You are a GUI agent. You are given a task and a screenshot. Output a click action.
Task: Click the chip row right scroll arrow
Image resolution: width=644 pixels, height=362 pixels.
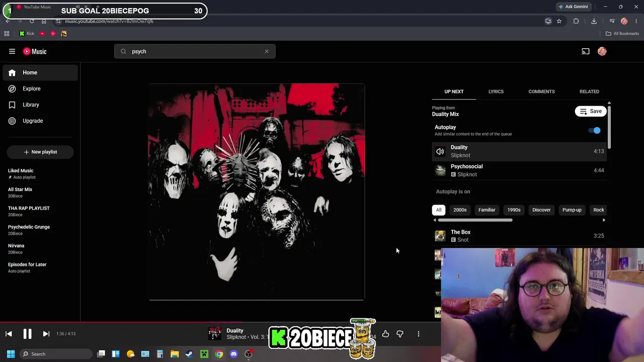click(x=604, y=220)
